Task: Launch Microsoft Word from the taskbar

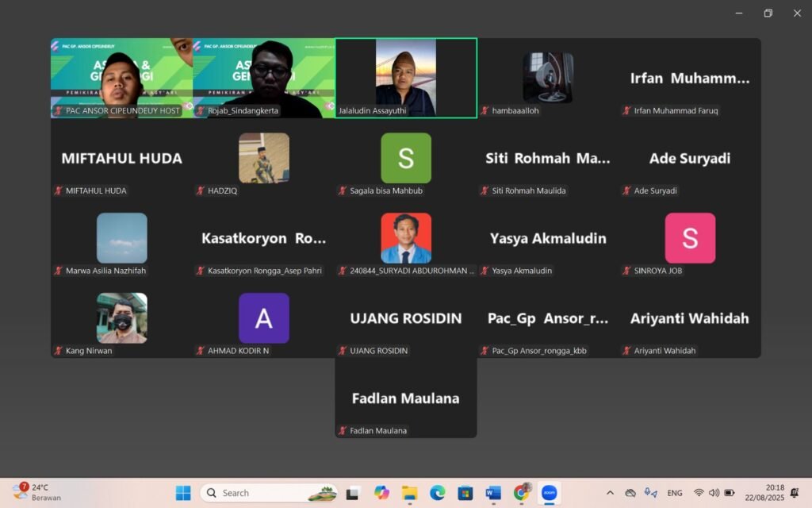Action: click(492, 493)
